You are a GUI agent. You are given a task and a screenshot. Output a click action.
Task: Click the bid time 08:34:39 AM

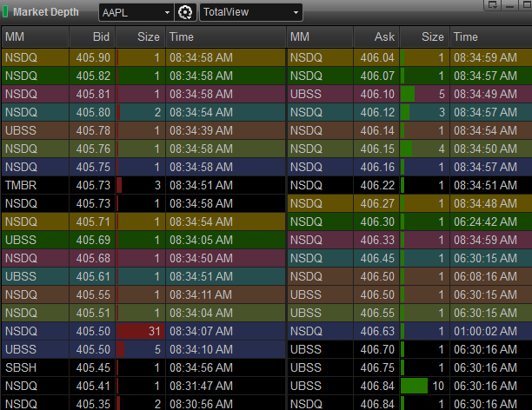coord(201,131)
